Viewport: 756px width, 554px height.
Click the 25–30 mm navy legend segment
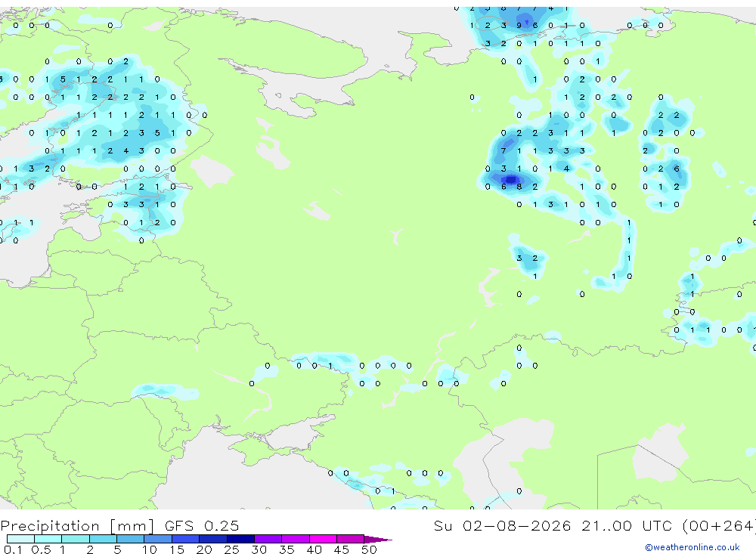[x=240, y=539]
